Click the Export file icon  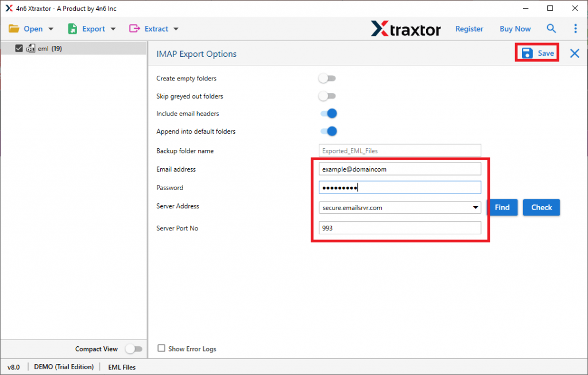[x=72, y=29]
